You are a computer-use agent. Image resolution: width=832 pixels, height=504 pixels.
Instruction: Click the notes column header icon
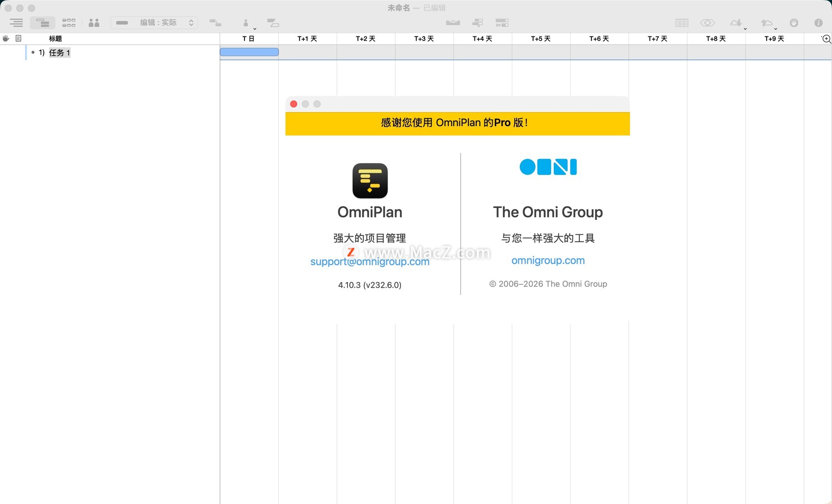(18, 39)
